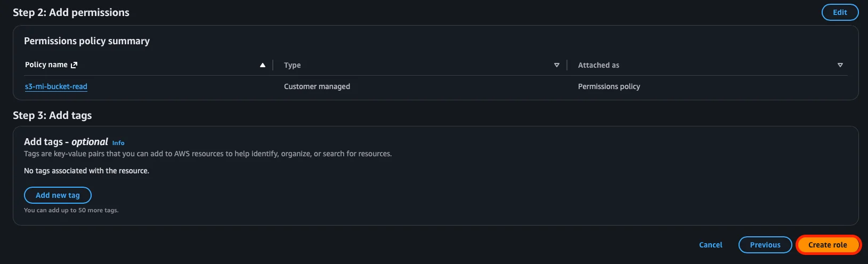Select the Customer managed cell
This screenshot has height=264, width=868.
coord(317,86)
